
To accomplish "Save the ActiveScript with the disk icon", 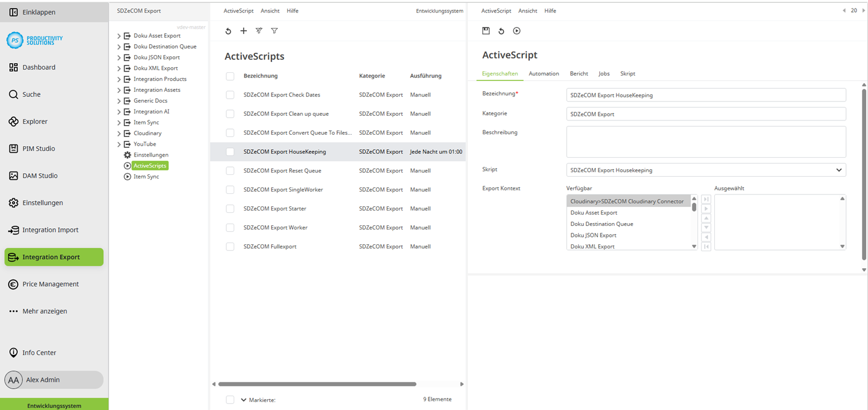I will coord(486,31).
